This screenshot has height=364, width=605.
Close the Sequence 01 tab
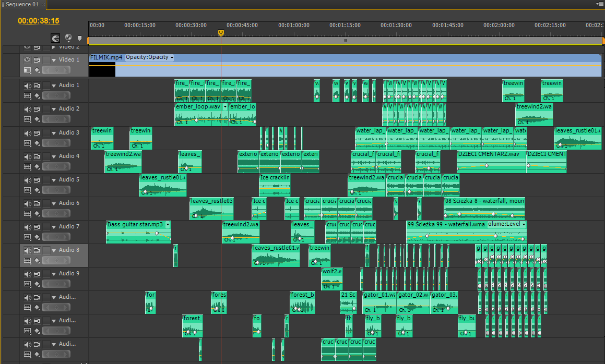click(43, 4)
